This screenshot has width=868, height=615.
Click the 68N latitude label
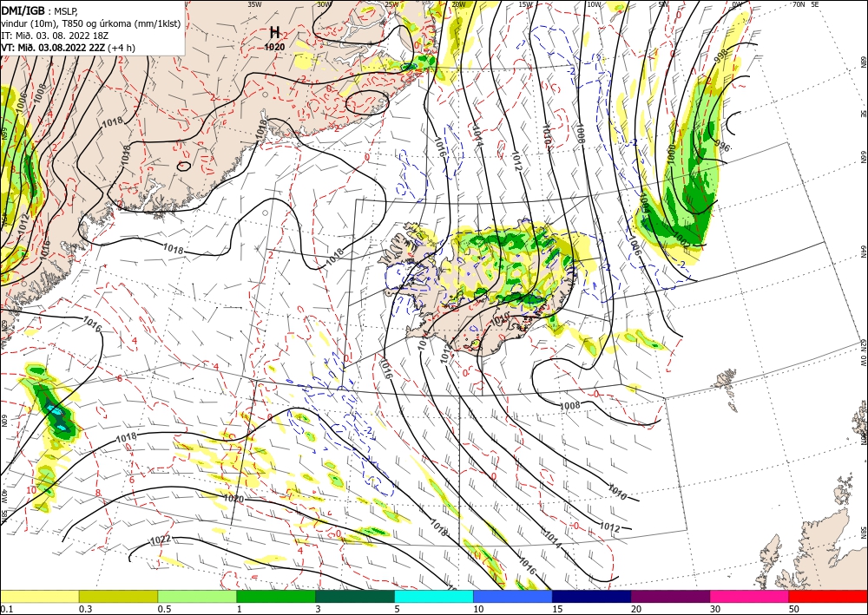[x=863, y=62]
